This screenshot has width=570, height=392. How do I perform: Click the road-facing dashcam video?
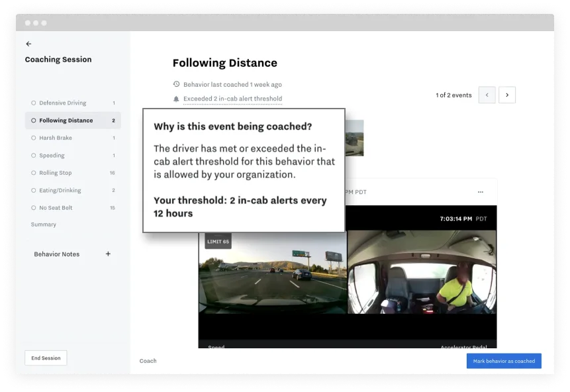[x=273, y=272]
